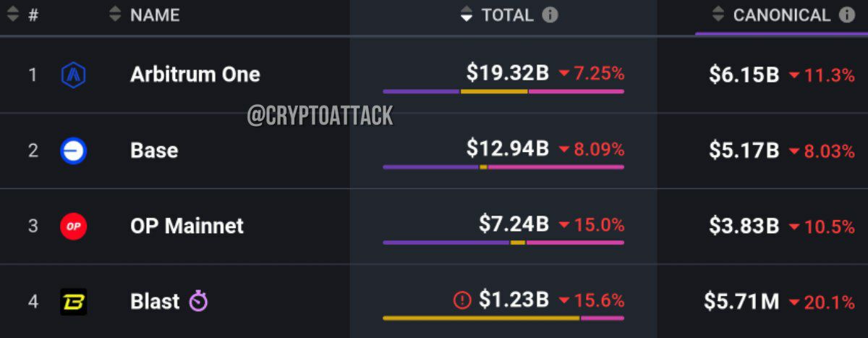Viewport: 868px width, 338px height.
Task: Click the Arbitrum One TVL breakdown bar
Action: 503,91
